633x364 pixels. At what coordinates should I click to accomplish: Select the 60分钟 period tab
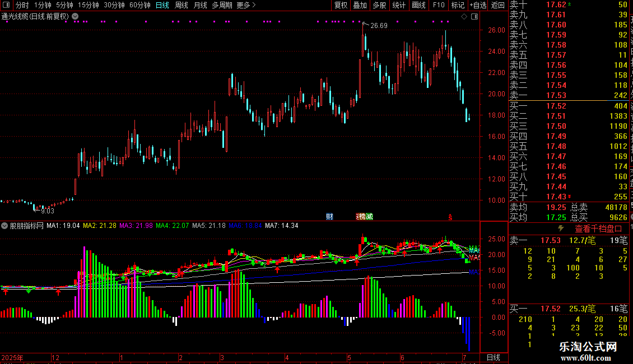point(140,5)
